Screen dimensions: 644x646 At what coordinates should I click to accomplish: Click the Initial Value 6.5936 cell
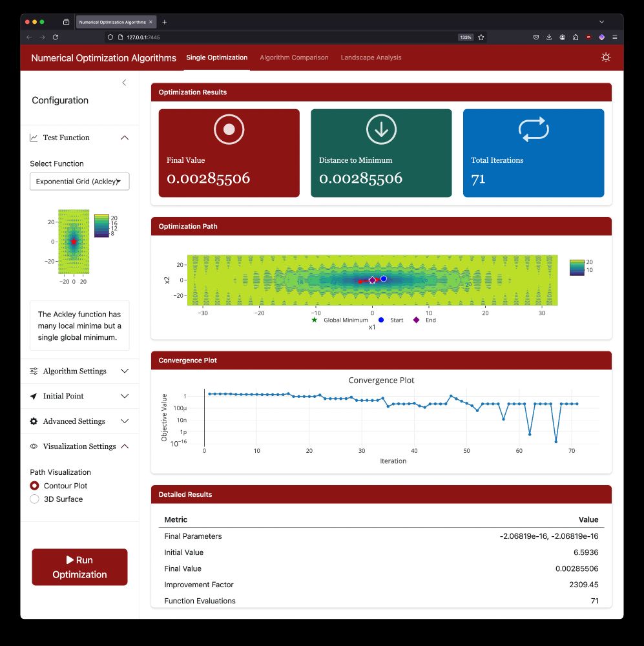click(586, 552)
